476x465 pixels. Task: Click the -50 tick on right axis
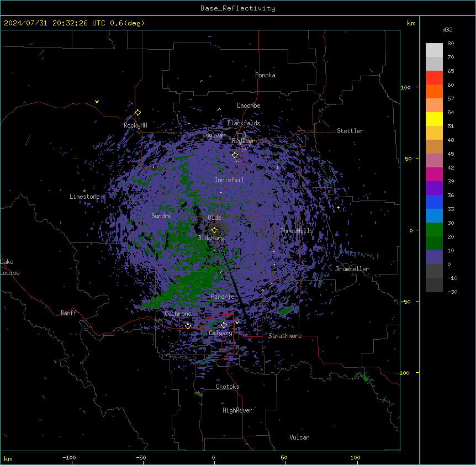(x=405, y=302)
